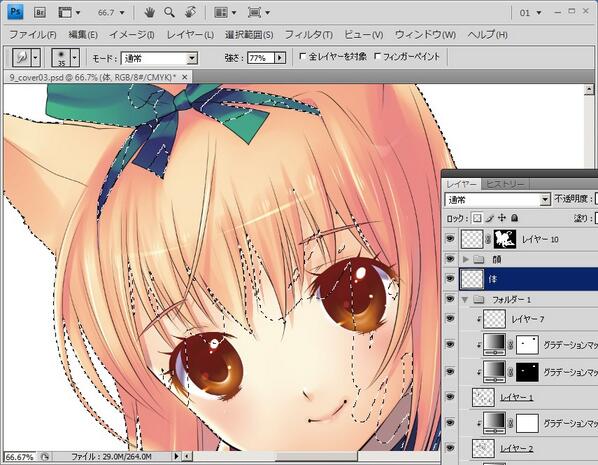This screenshot has width=598, height=465.
Task: Hide the レイヤー 10 layer
Action: coord(450,239)
